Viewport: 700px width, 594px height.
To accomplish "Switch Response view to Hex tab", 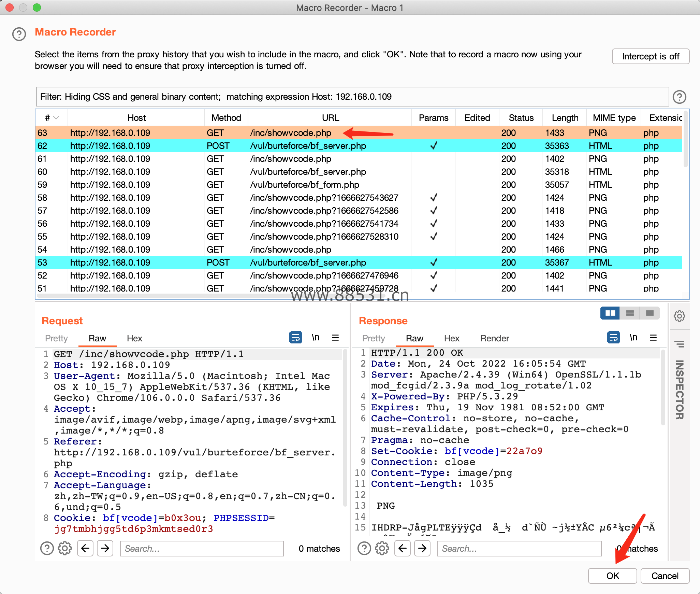I will click(452, 338).
